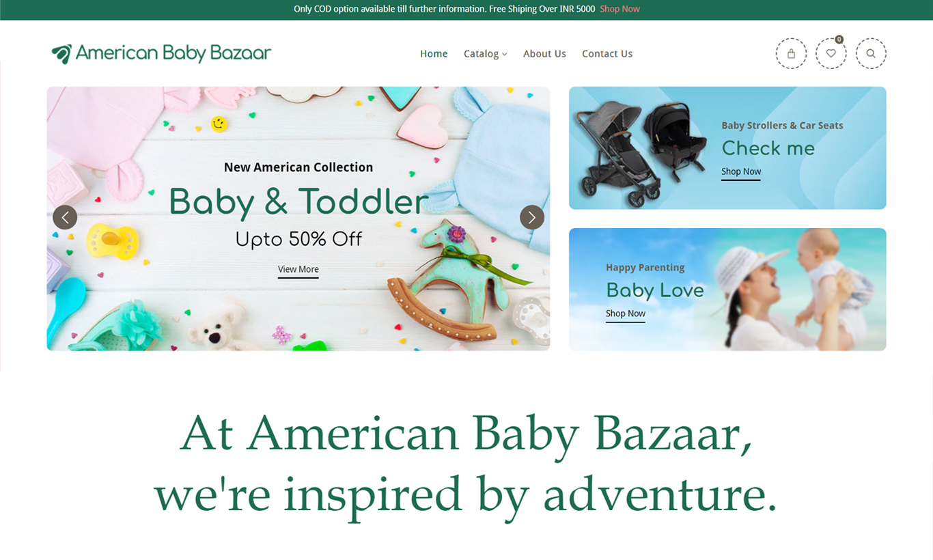Viewport: 933px width, 560px height.
Task: Open the Contact Us page
Action: click(x=607, y=53)
